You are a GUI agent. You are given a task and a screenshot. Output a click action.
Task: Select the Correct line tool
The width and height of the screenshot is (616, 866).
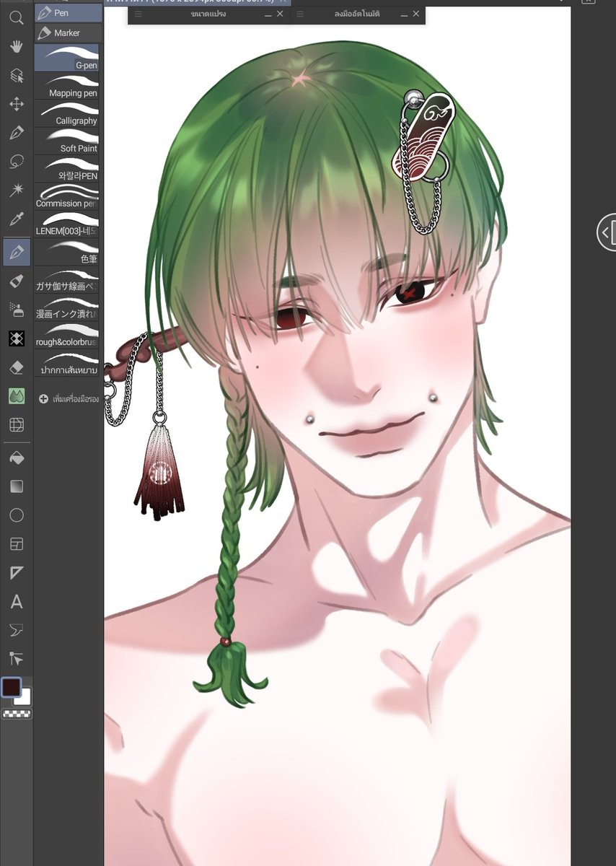pyautogui.click(x=16, y=658)
